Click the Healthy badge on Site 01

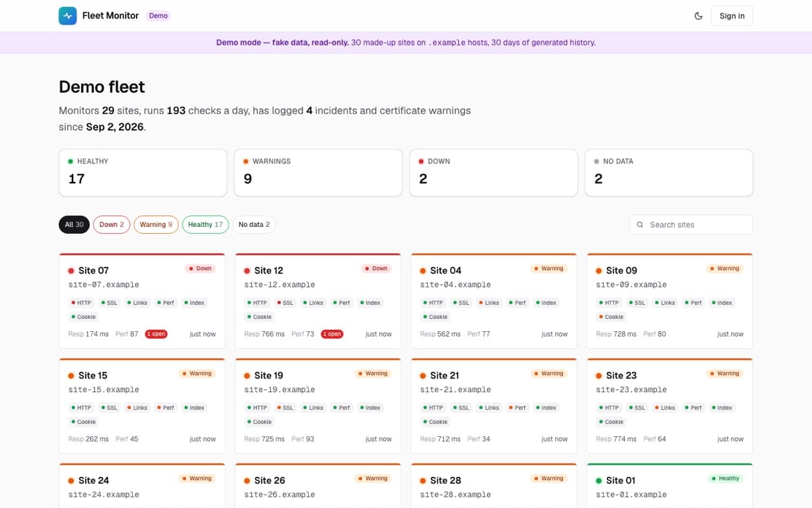[x=725, y=478]
